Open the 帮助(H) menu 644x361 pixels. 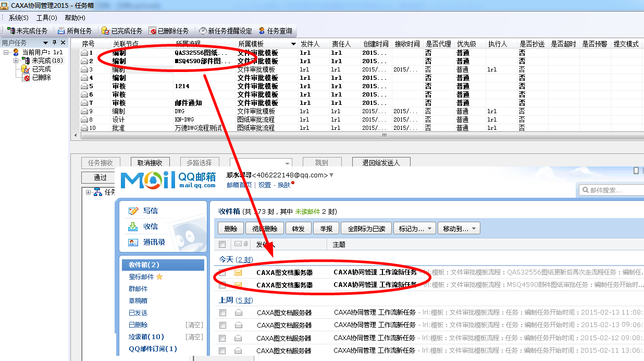75,18
